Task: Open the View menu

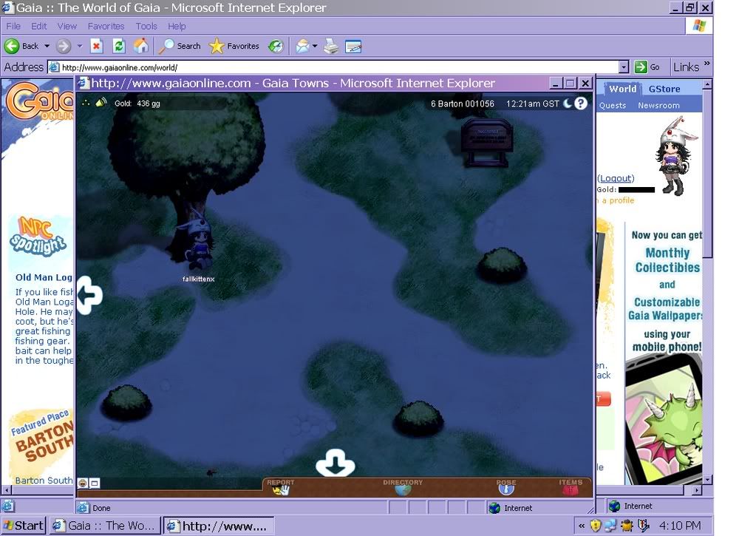Action: (67, 26)
